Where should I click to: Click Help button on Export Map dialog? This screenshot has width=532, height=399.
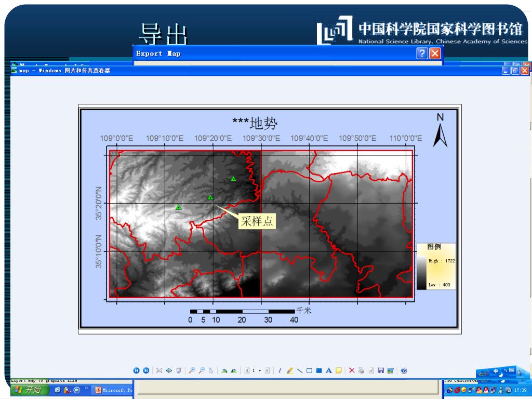pyautogui.click(x=422, y=54)
